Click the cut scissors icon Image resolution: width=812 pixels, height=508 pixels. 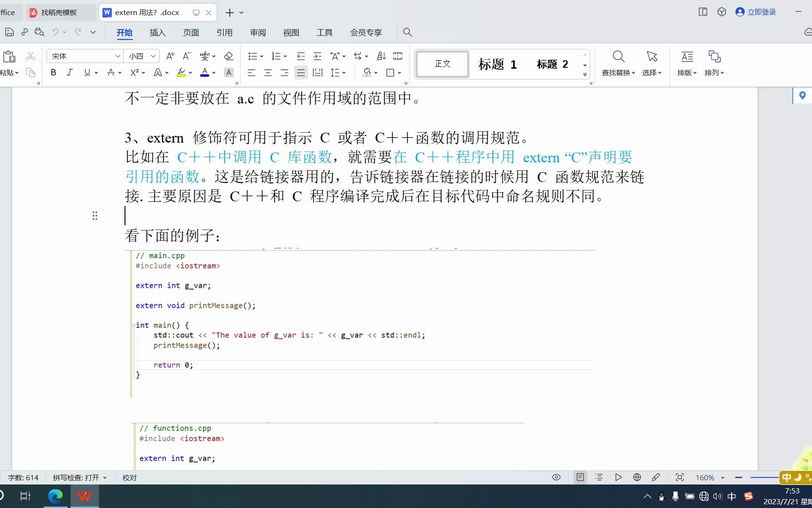click(31, 56)
